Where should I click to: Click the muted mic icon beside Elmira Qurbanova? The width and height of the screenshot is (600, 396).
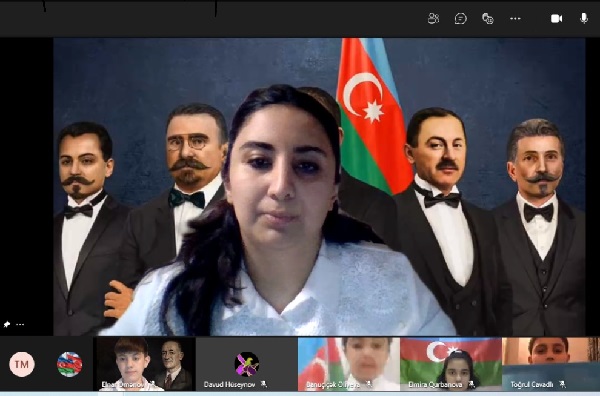coord(471,384)
